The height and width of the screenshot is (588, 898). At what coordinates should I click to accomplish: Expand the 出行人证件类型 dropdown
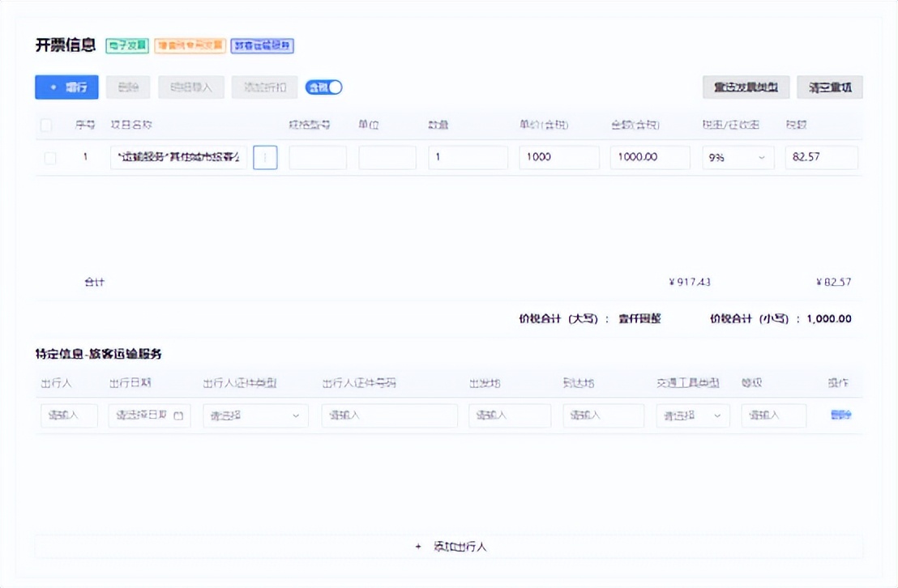point(254,415)
